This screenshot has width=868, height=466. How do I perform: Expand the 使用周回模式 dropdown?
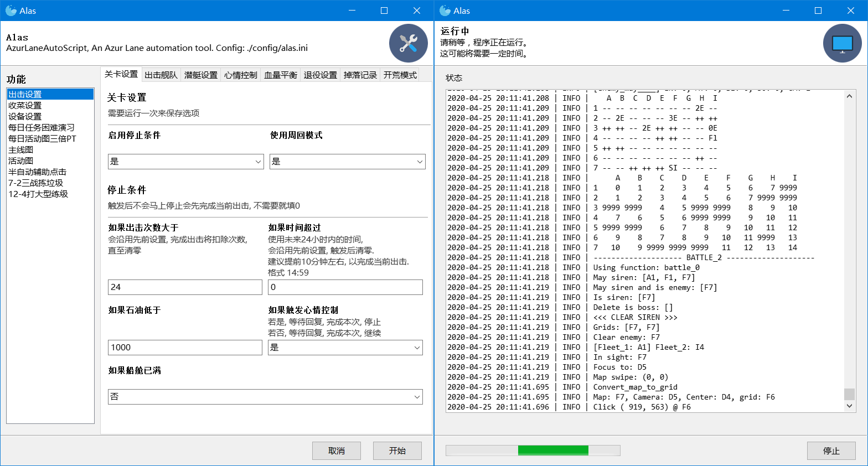347,162
